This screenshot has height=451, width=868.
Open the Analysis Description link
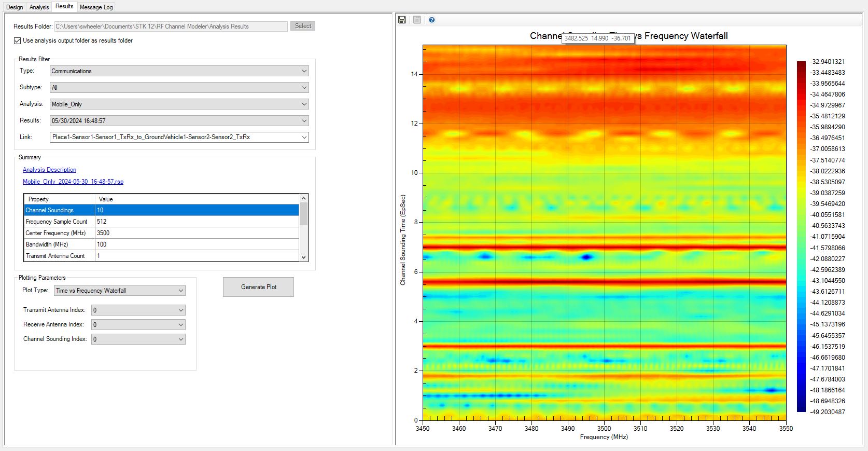(x=49, y=170)
